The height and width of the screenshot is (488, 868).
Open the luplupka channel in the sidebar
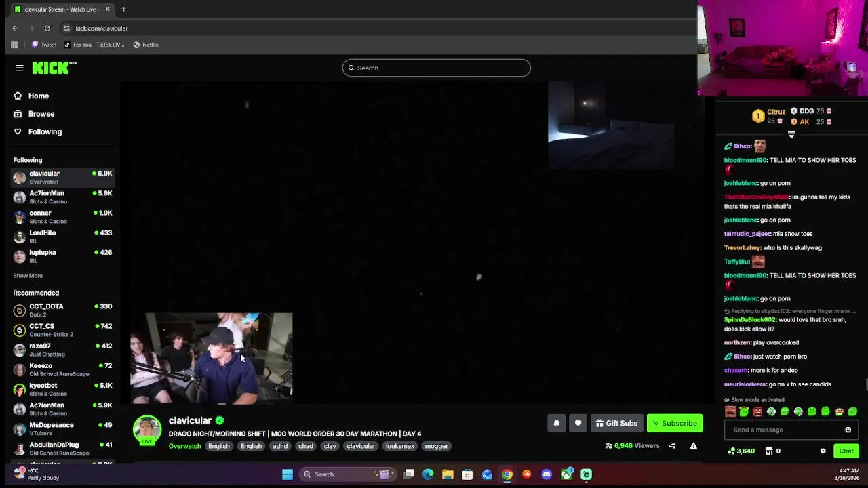coord(62,256)
